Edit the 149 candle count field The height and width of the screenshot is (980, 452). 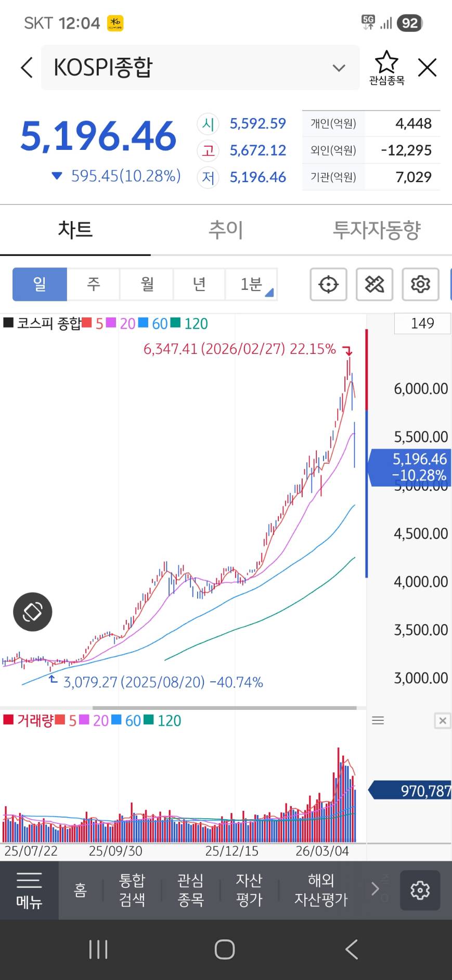click(x=422, y=323)
